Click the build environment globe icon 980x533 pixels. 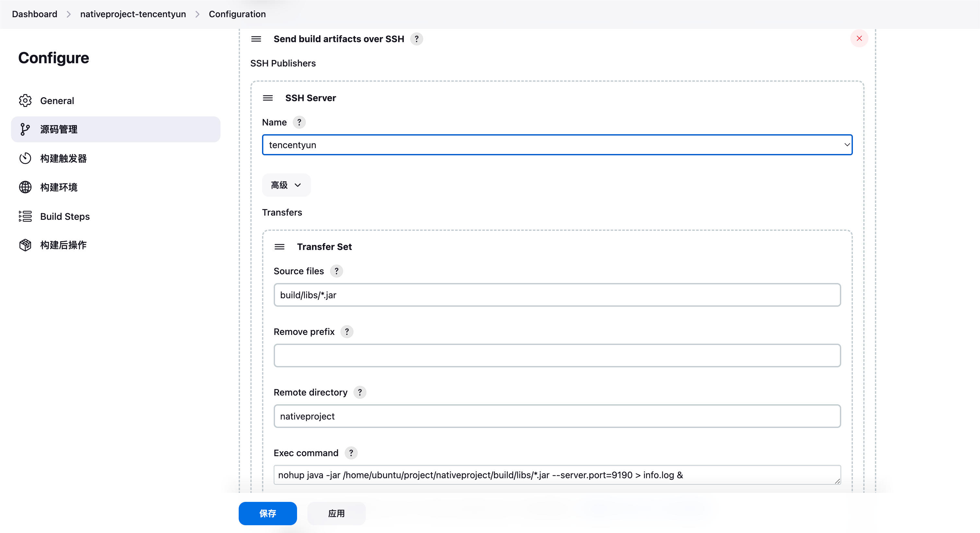point(25,187)
